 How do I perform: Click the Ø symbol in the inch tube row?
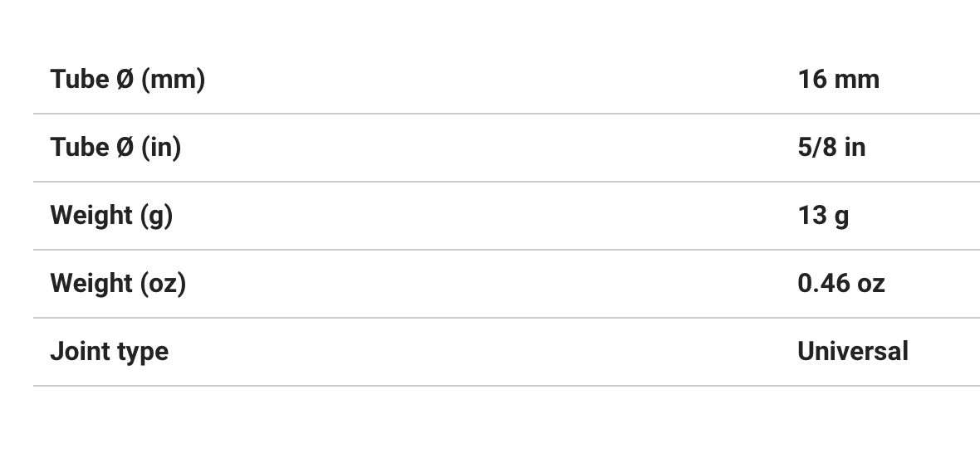125,148
